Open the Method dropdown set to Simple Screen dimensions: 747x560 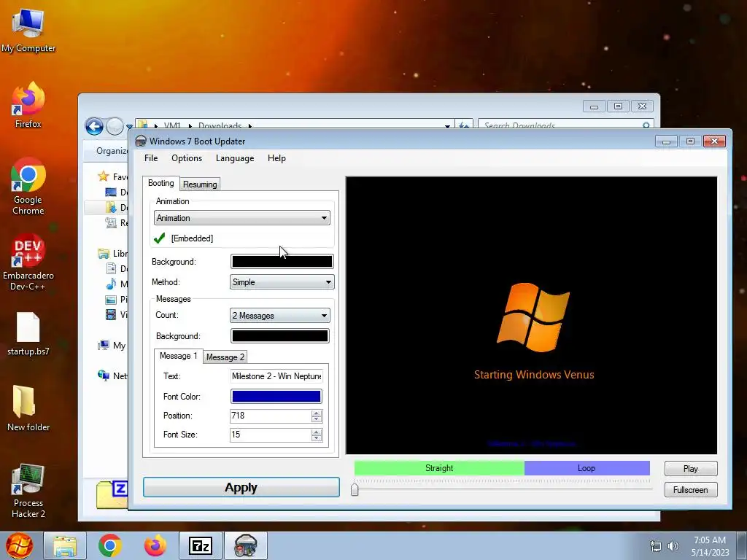pos(282,282)
